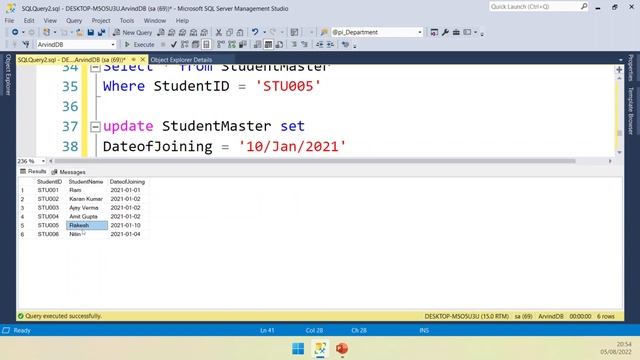
Task: Click the navigate Back toolbar icon
Action: [x=15, y=32]
